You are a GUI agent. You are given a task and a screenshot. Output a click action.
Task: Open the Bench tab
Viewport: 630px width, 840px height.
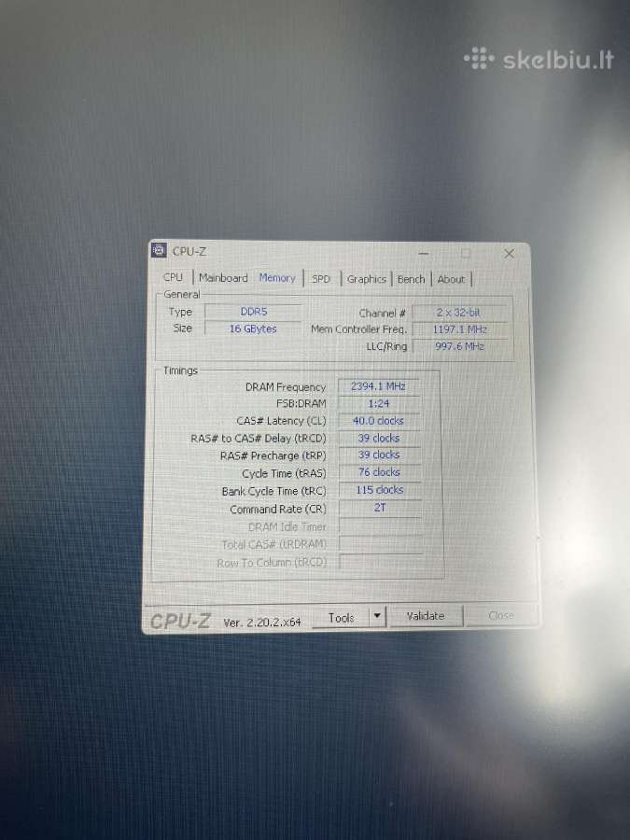(411, 279)
